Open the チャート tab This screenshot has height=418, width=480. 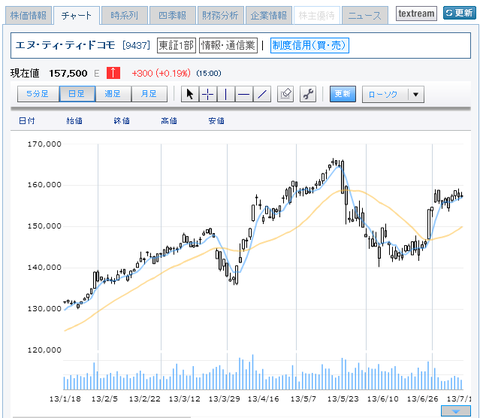(x=76, y=15)
